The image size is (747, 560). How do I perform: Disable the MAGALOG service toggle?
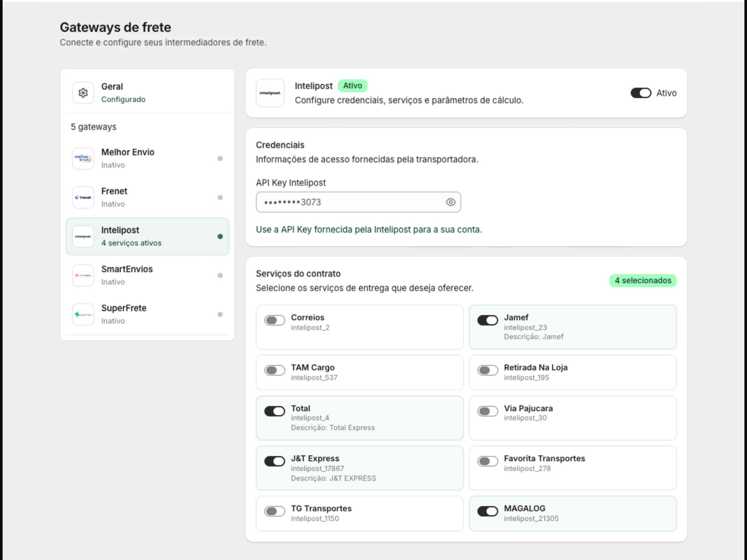coord(487,511)
